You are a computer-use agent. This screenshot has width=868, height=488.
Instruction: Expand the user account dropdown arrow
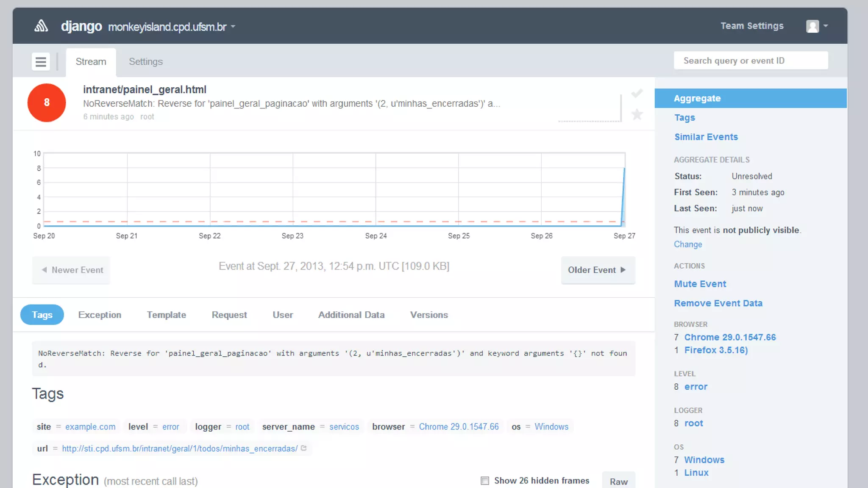pyautogui.click(x=826, y=26)
